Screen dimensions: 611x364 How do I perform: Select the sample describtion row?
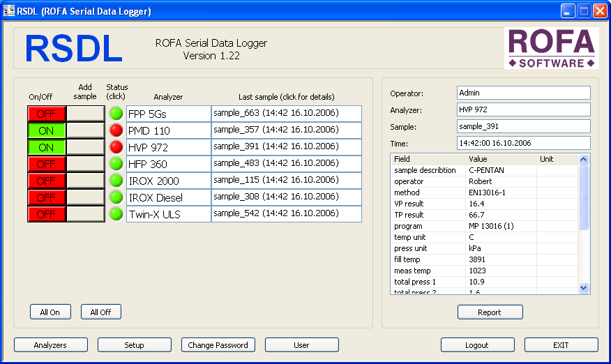484,170
